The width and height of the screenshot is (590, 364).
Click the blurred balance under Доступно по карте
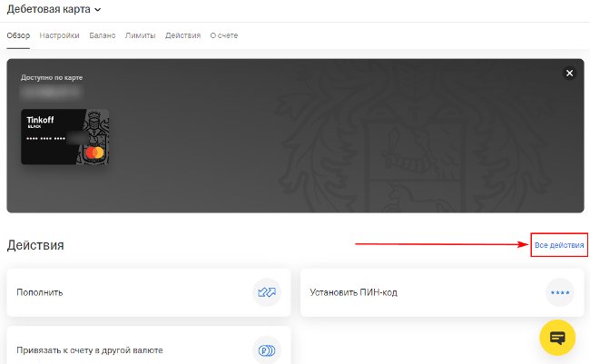coord(50,92)
